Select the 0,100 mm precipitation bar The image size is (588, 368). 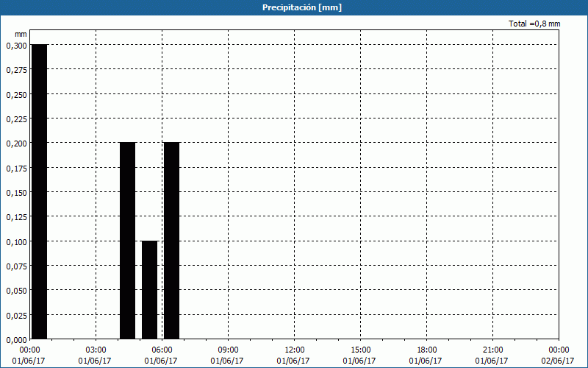pos(150,290)
